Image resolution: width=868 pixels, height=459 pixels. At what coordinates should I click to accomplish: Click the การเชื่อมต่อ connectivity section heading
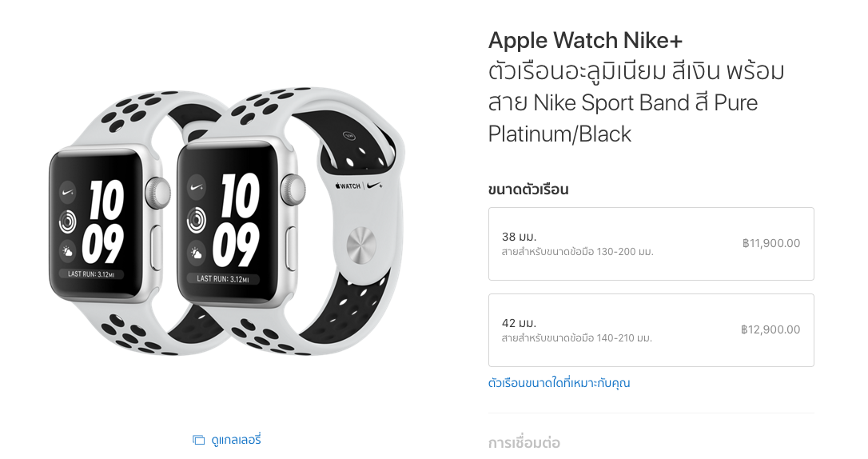(x=524, y=443)
